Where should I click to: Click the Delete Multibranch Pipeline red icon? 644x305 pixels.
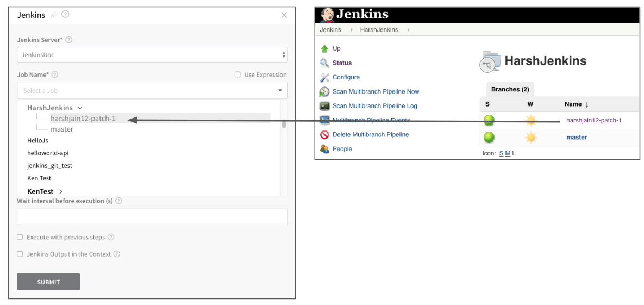(324, 134)
